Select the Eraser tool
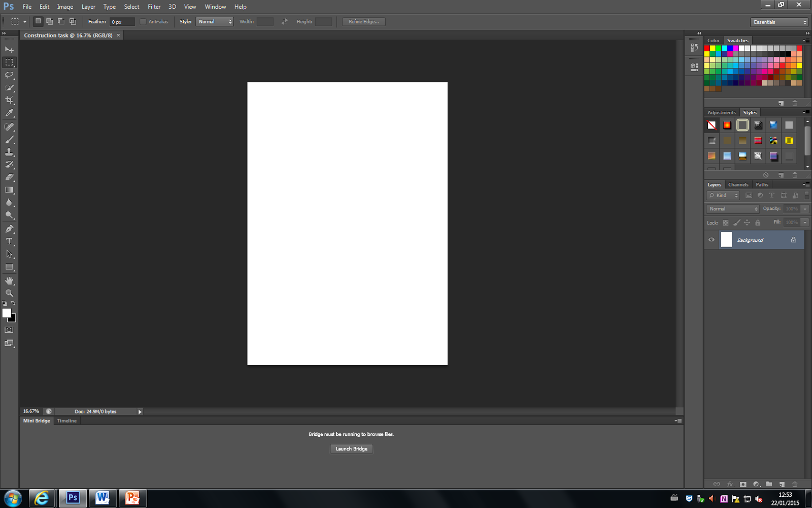 pos(9,177)
